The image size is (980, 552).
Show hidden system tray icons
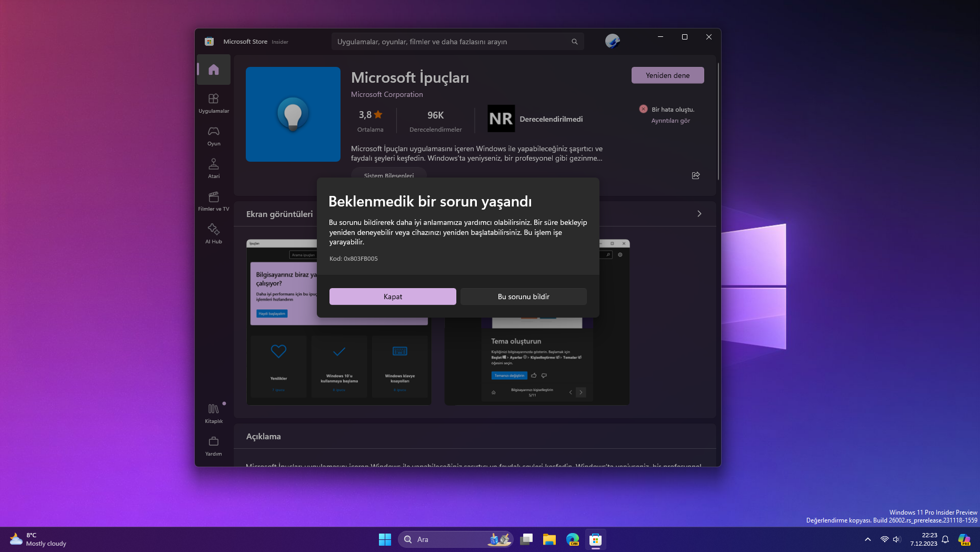pos(868,539)
